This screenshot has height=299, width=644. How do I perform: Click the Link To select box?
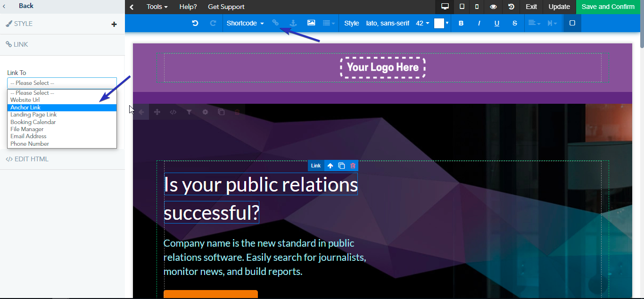click(x=62, y=83)
